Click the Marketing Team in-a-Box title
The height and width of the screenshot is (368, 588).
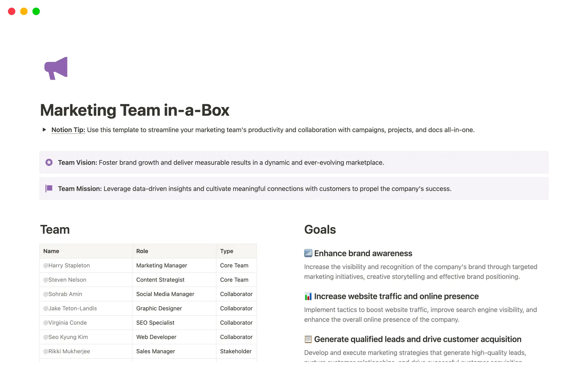click(135, 110)
